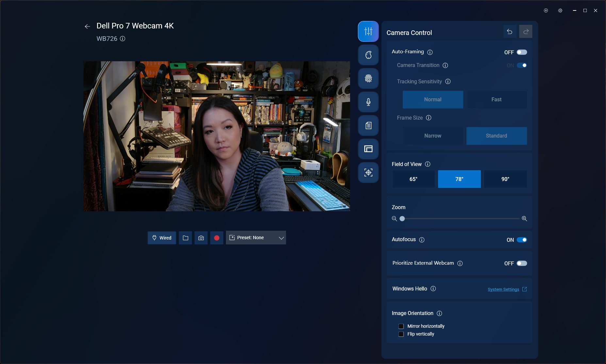The height and width of the screenshot is (364, 606).
Task: Open the focus target sidebar tab
Action: tap(368, 173)
